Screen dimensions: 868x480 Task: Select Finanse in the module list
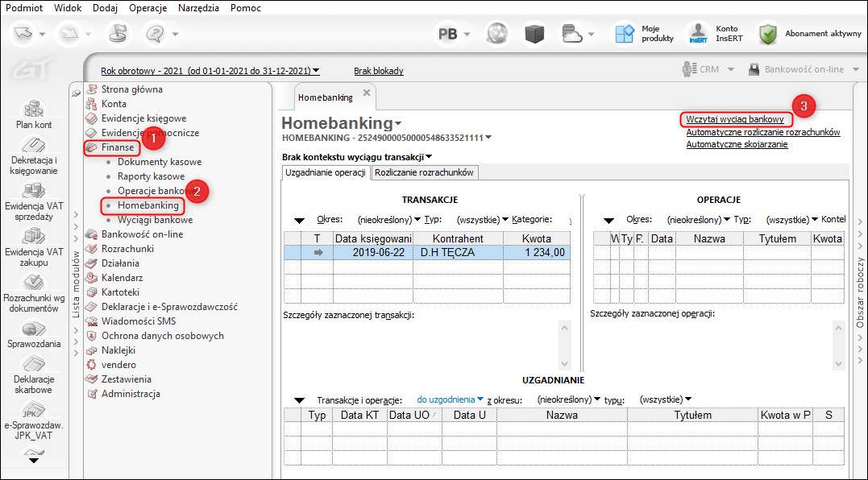[x=118, y=147]
